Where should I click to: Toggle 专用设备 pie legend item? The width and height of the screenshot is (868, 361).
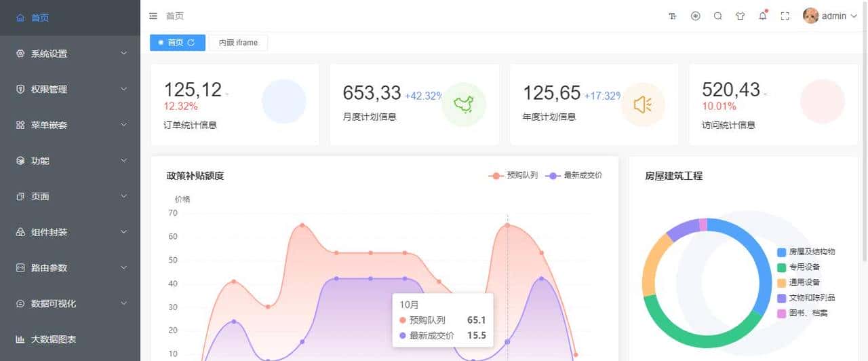(x=799, y=267)
